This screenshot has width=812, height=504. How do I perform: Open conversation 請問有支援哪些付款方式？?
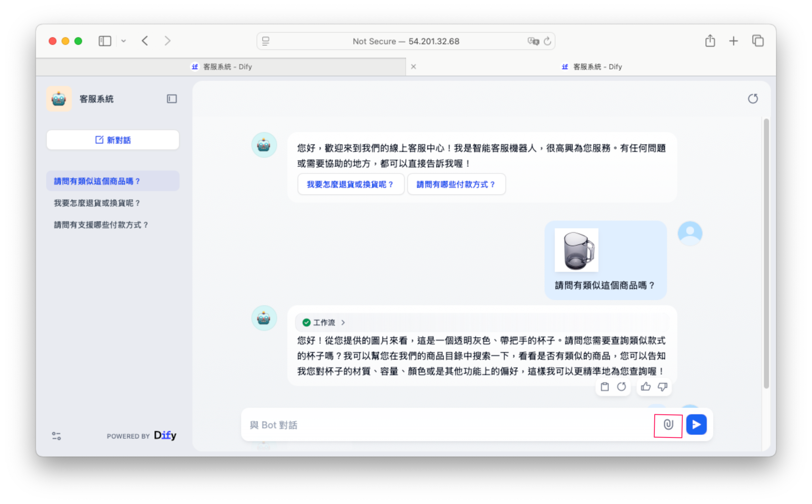coord(101,225)
